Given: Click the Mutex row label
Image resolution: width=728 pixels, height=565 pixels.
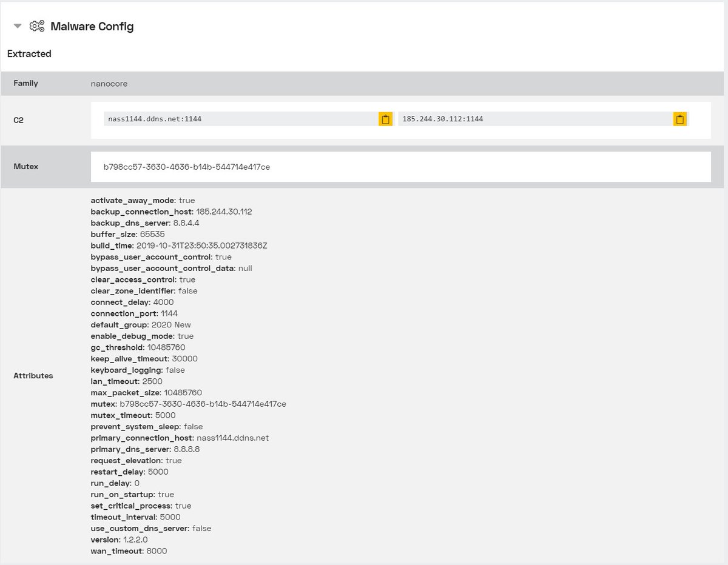Looking at the screenshot, I should pyautogui.click(x=26, y=166).
